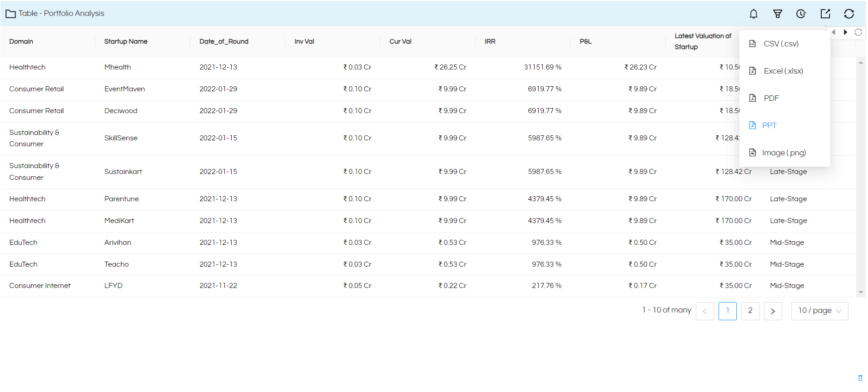Click Mid-Stage in the LFYD row
Screen dimensions: 868x392
coord(787,286)
